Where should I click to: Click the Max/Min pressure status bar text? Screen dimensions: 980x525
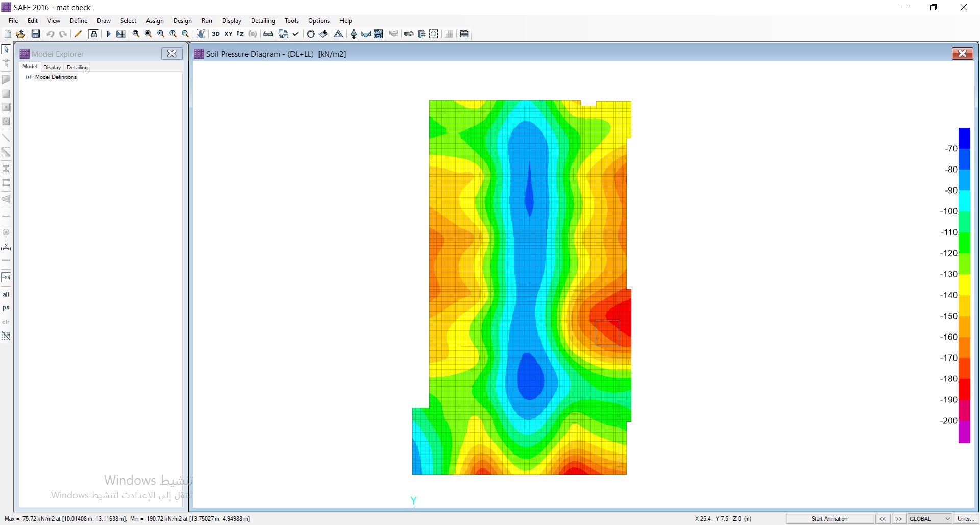127,519
